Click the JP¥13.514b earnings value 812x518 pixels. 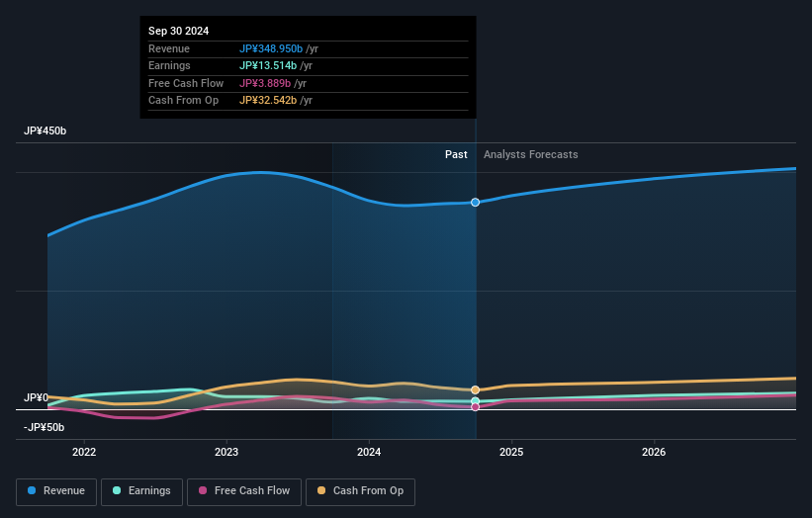[268, 65]
